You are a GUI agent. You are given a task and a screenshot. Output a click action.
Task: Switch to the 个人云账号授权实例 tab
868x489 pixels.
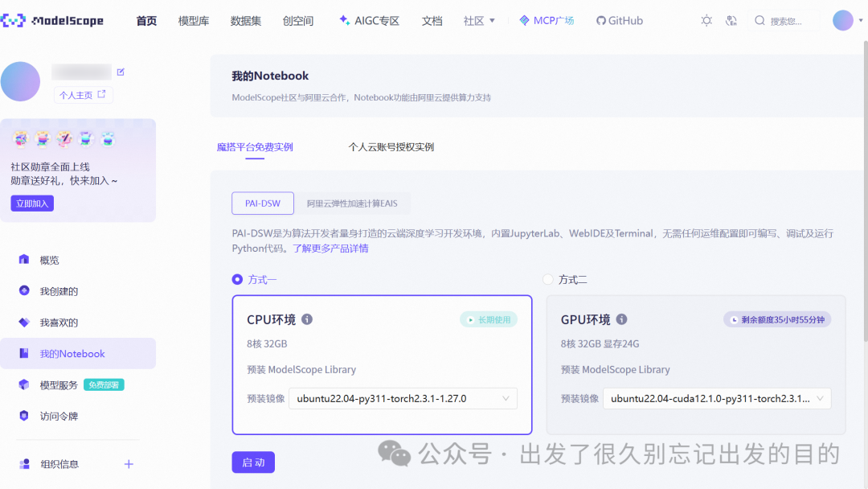391,147
